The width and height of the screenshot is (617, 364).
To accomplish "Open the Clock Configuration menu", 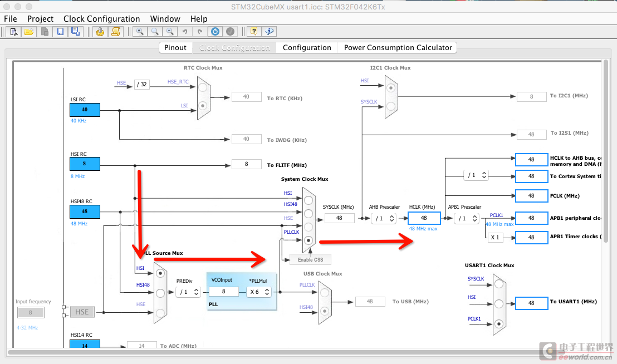I will [101, 19].
